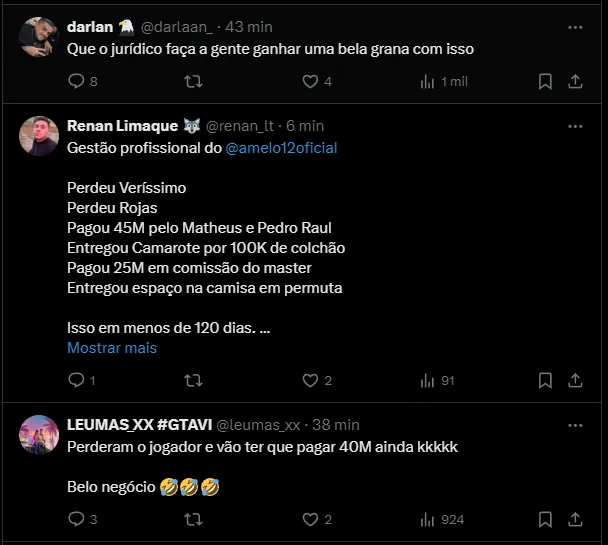Retweet LEUMAS_XX's post

click(194, 519)
